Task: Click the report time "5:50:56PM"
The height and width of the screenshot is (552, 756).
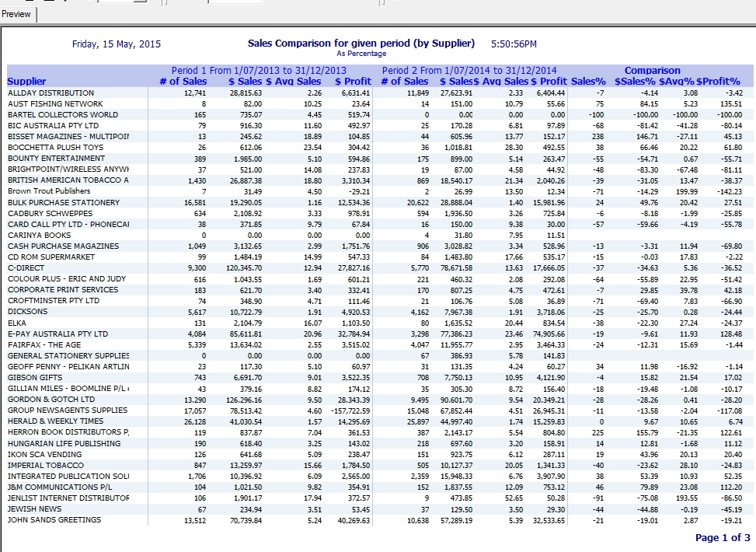Action: click(x=514, y=44)
